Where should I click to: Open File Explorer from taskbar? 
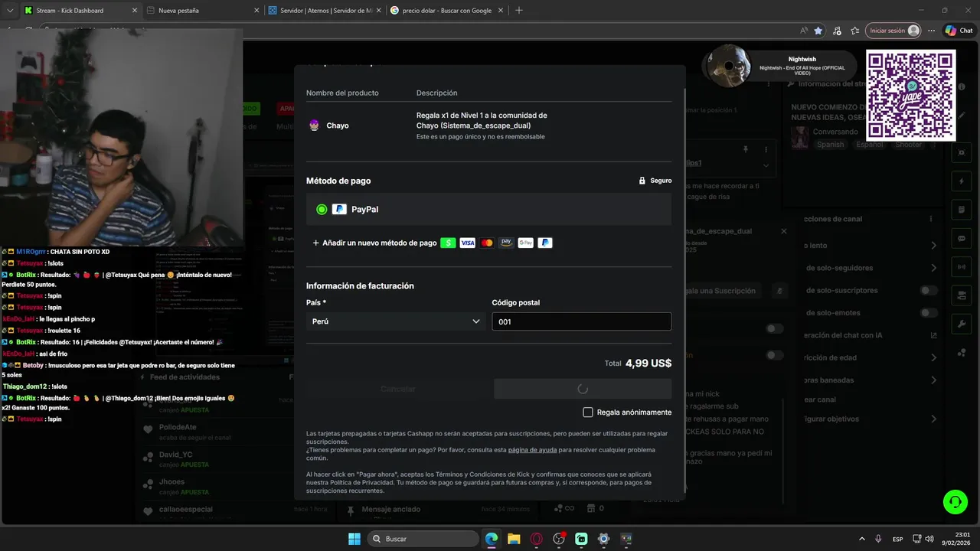click(x=514, y=539)
